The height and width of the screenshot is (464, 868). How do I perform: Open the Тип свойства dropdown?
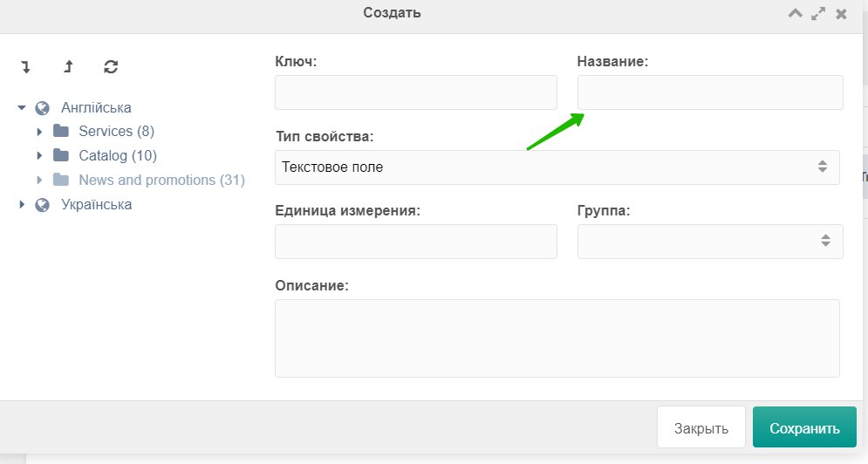(x=557, y=167)
